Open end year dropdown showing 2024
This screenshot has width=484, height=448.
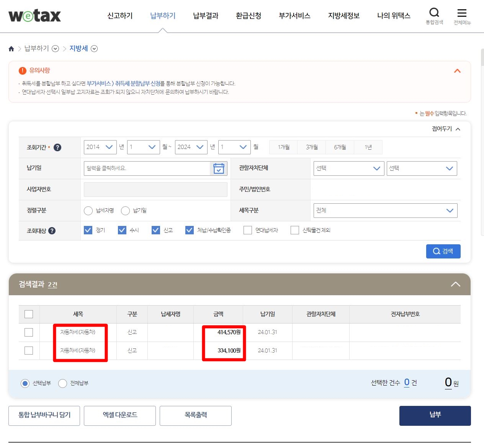tap(191, 147)
